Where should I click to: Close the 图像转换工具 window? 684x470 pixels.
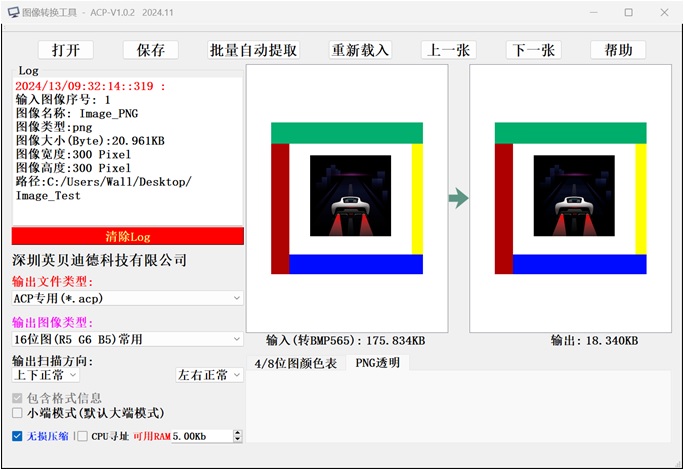click(x=664, y=12)
